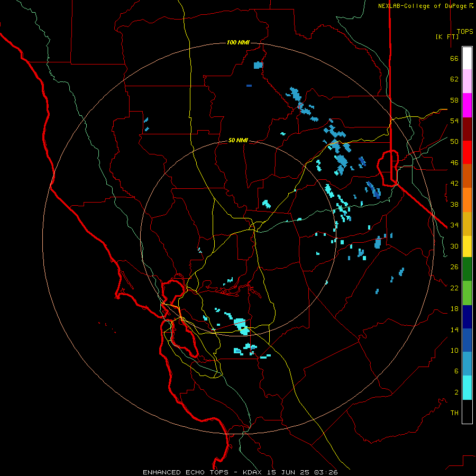The image size is (476, 476).
Task: Click the legend value '66'
Action: tap(454, 58)
